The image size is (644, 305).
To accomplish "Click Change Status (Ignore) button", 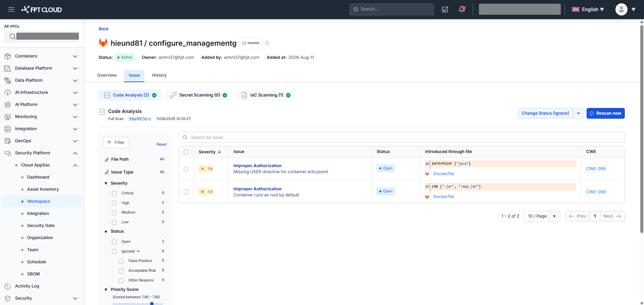I will pyautogui.click(x=545, y=113).
